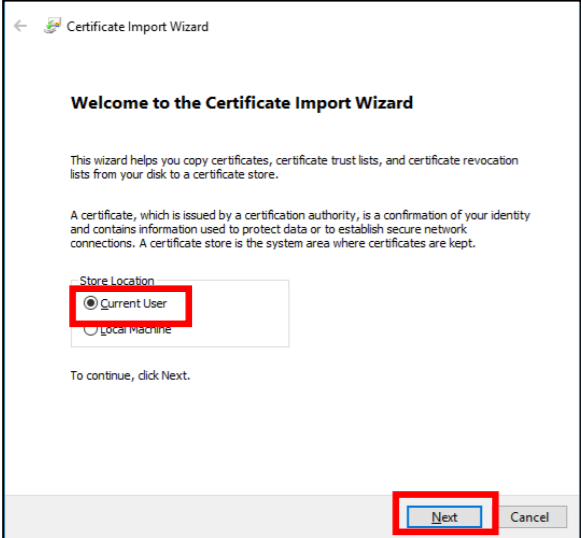
Task: Click the Store Location group label
Action: (x=117, y=280)
